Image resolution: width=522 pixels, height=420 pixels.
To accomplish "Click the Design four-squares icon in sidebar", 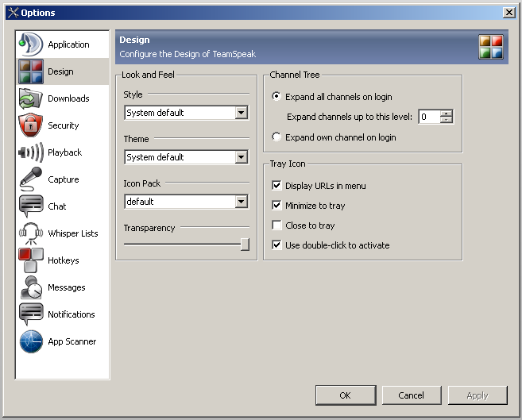I will [x=31, y=71].
